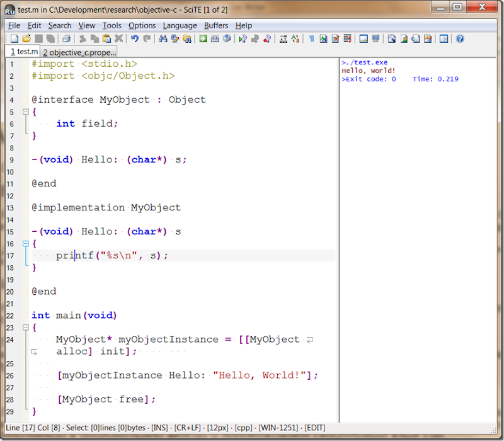The image size is (504, 441).
Task: Click the '[INS]' status bar indicator
Action: pos(159,428)
